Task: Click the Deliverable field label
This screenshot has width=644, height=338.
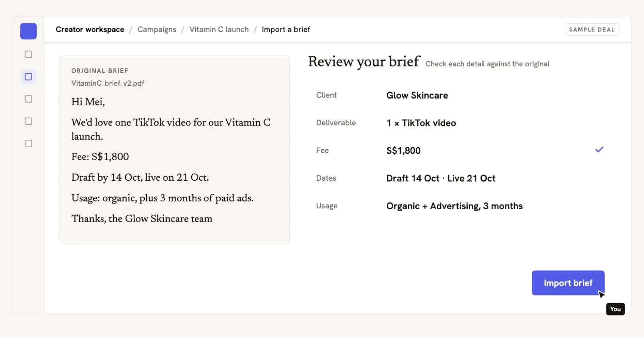Action: click(x=336, y=123)
